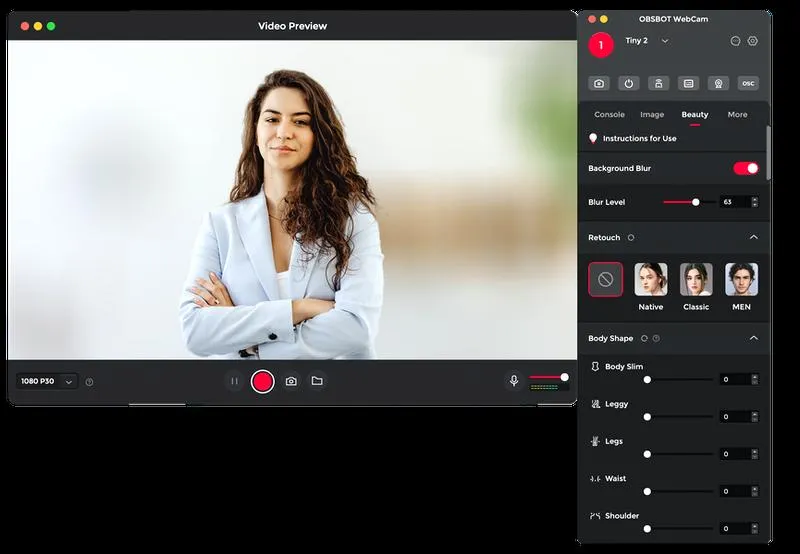Collapse the Body Shape section
The image size is (800, 554).
(754, 338)
